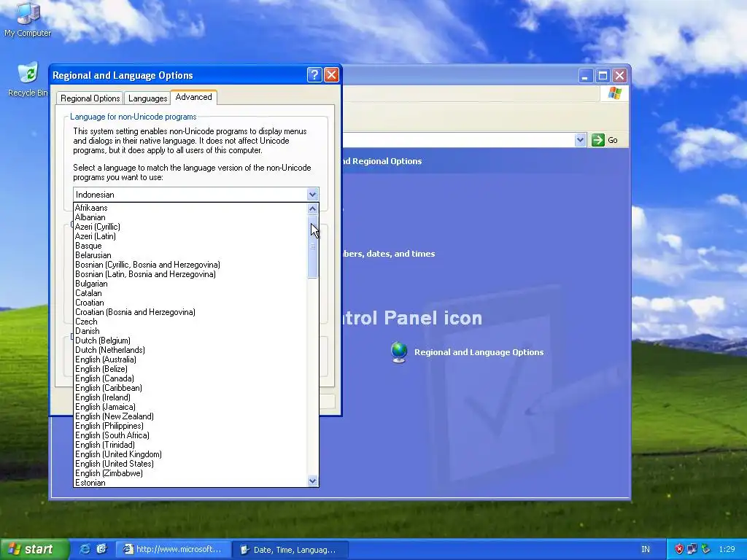
Task: Click the language list scrollbar thumb
Action: click(312, 246)
